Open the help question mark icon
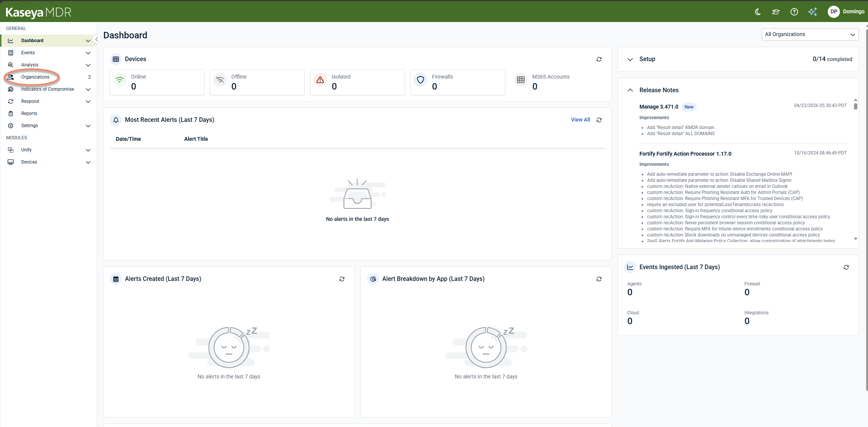Image resolution: width=868 pixels, height=427 pixels. [794, 12]
